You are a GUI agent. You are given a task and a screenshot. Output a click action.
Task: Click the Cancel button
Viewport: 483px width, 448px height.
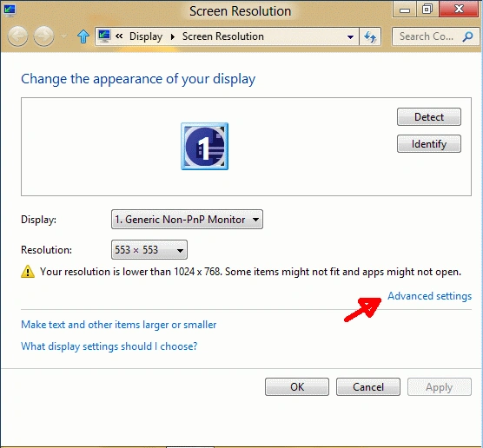click(368, 386)
